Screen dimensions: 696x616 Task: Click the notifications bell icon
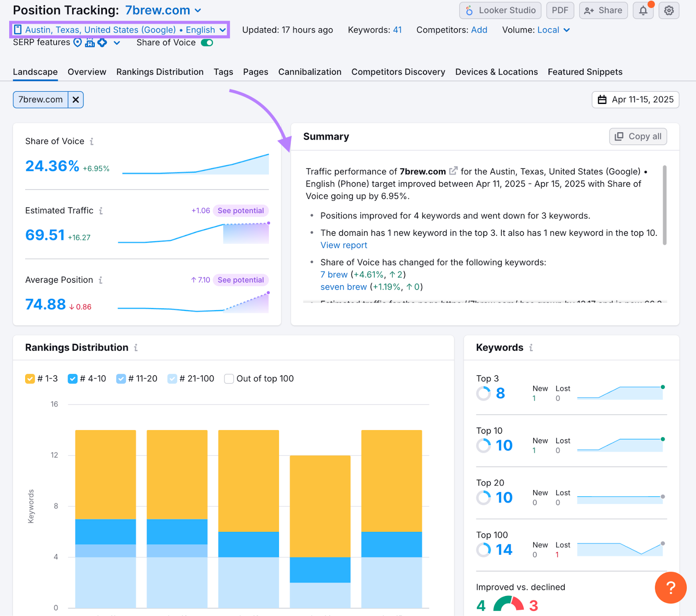pos(643,10)
